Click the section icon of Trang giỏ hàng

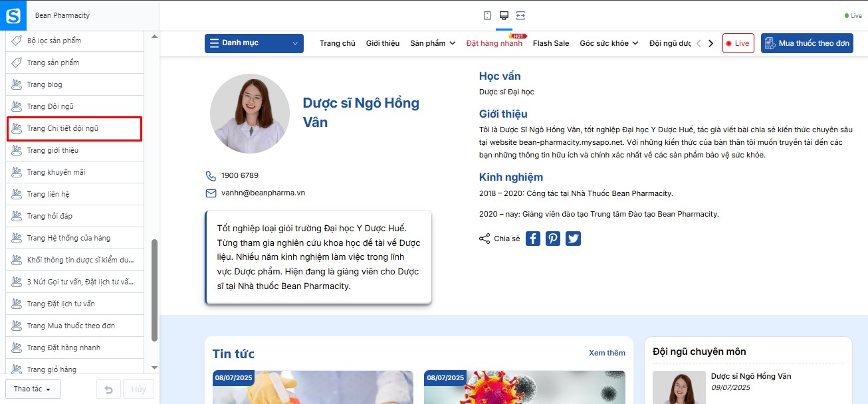pos(17,369)
